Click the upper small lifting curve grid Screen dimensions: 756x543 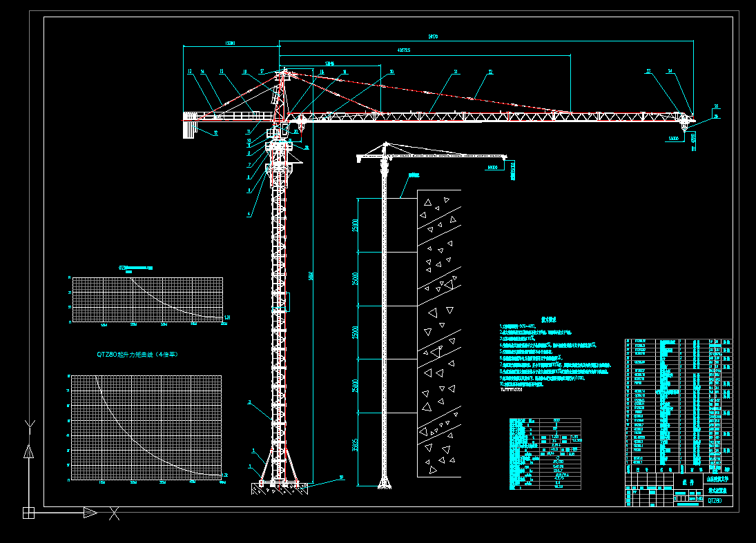[x=147, y=299]
